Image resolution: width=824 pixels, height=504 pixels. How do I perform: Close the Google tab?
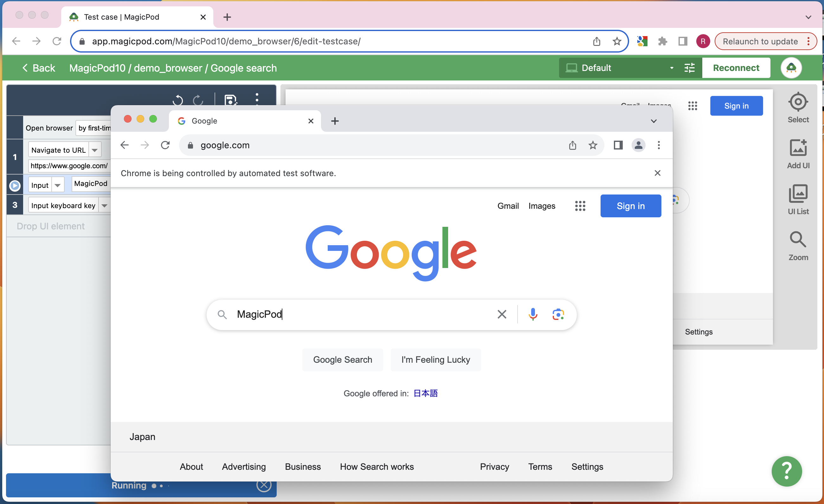[311, 121]
